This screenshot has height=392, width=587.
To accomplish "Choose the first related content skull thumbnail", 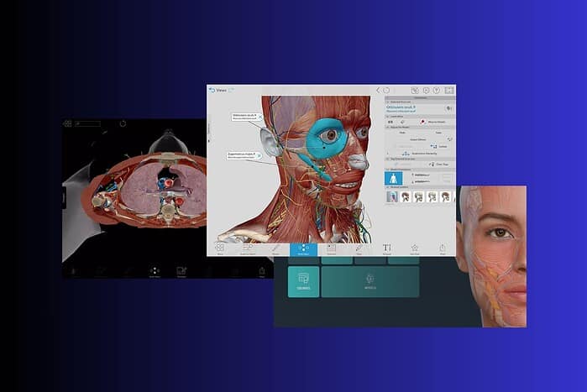I will pyautogui.click(x=392, y=196).
